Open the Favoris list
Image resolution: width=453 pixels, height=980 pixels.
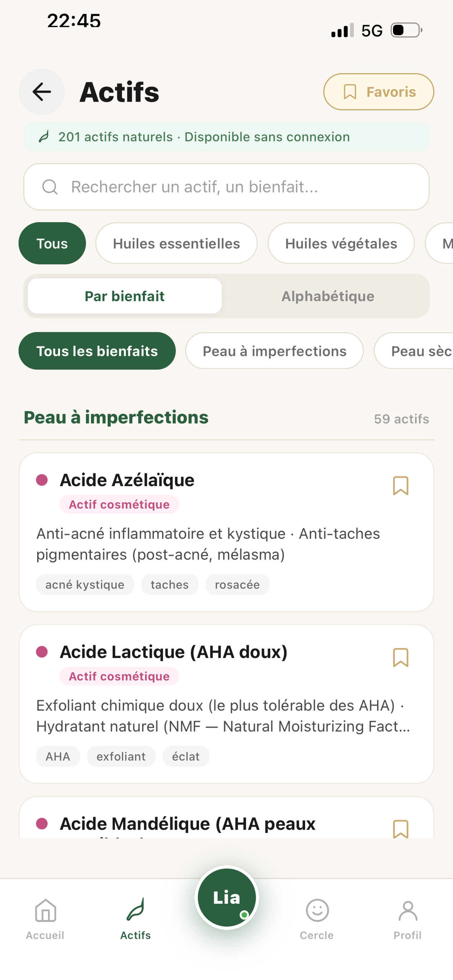tap(379, 92)
